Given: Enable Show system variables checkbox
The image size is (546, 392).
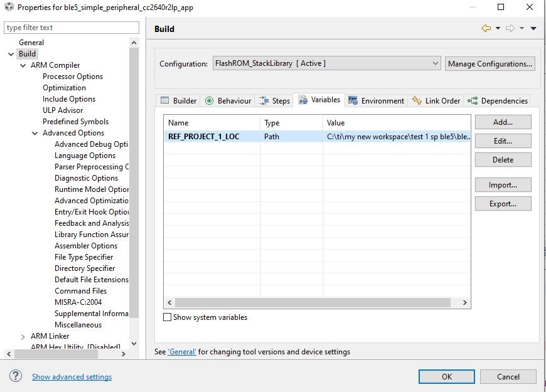Looking at the screenshot, I should click(x=167, y=317).
